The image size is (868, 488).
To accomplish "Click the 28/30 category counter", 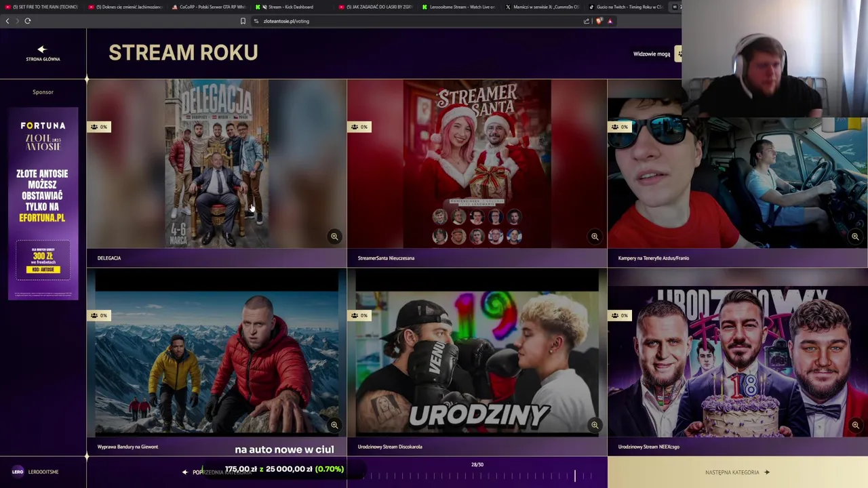I will tap(477, 465).
